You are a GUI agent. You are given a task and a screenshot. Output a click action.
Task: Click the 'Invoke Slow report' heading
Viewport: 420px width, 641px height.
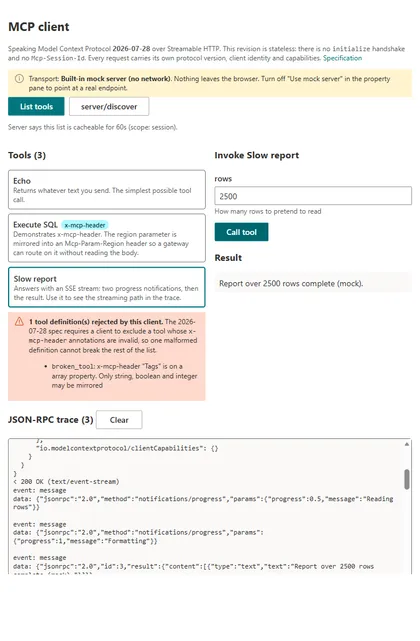tap(257, 155)
